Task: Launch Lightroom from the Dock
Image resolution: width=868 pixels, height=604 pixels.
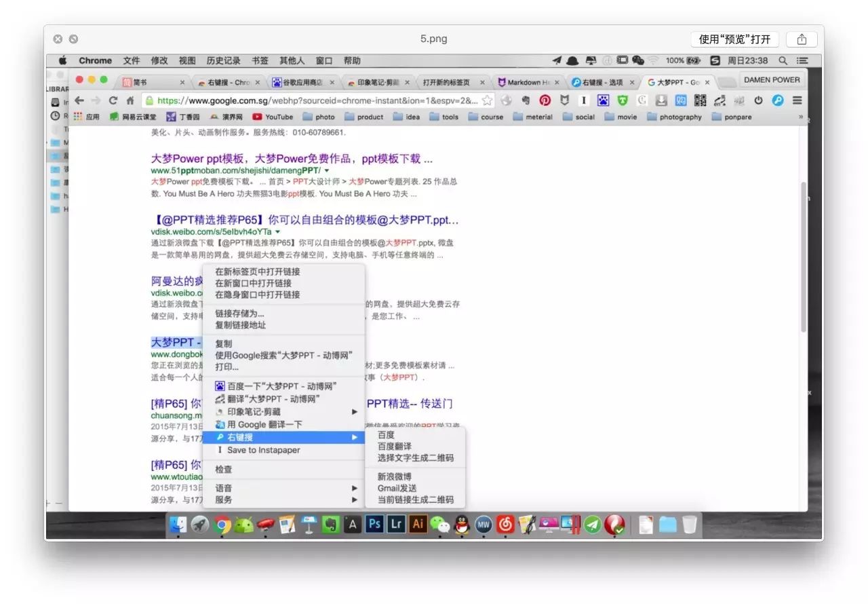Action: [x=396, y=524]
